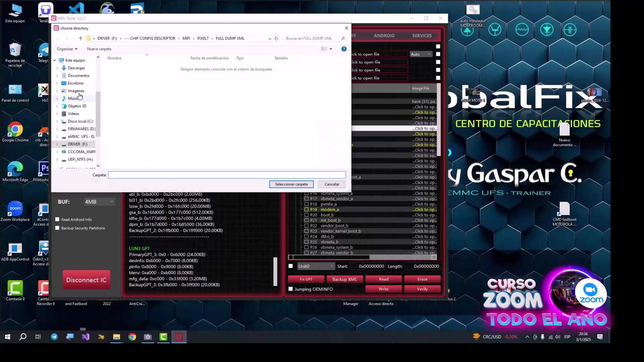Check the P19 modem_a partition
The width and height of the screenshot is (644, 362).
tap(306, 209)
